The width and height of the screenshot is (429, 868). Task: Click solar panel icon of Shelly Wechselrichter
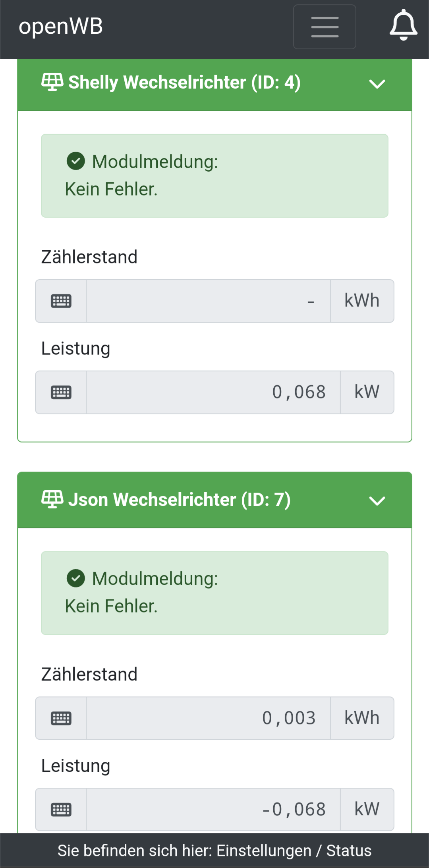tap(52, 82)
